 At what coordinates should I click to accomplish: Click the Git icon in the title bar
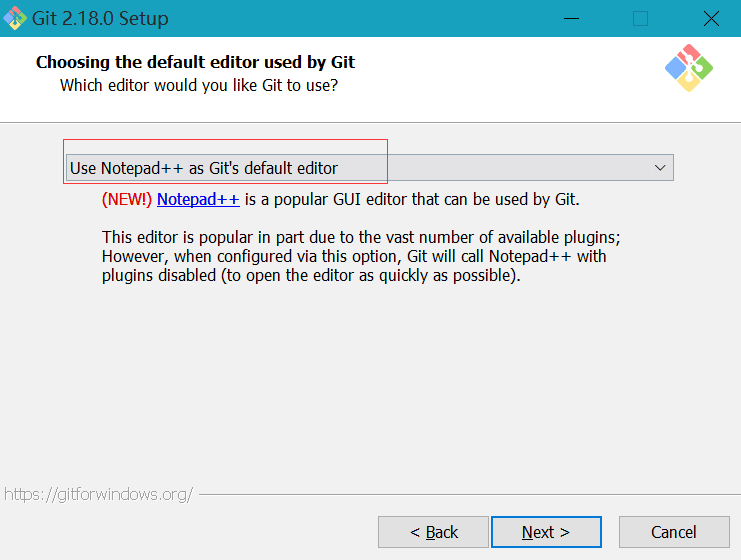click(15, 18)
